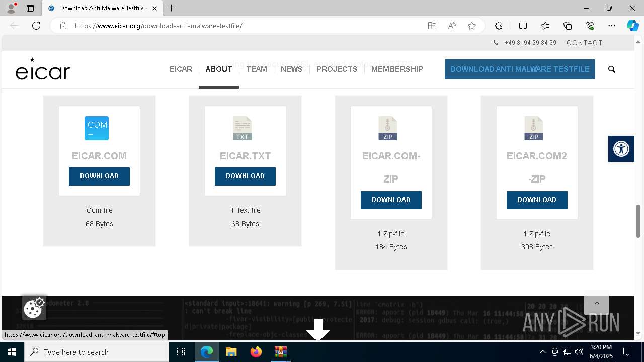Open the site search magnifier icon
This screenshot has height=362, width=644.
point(612,69)
